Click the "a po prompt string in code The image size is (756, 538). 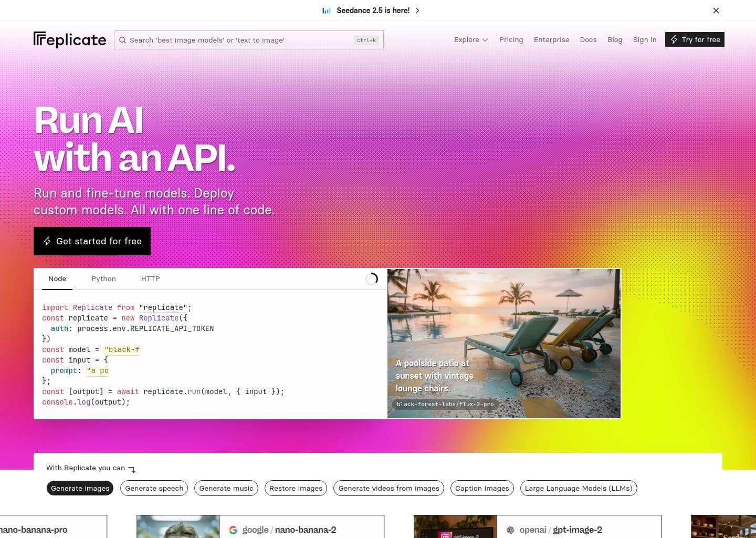tap(98, 370)
